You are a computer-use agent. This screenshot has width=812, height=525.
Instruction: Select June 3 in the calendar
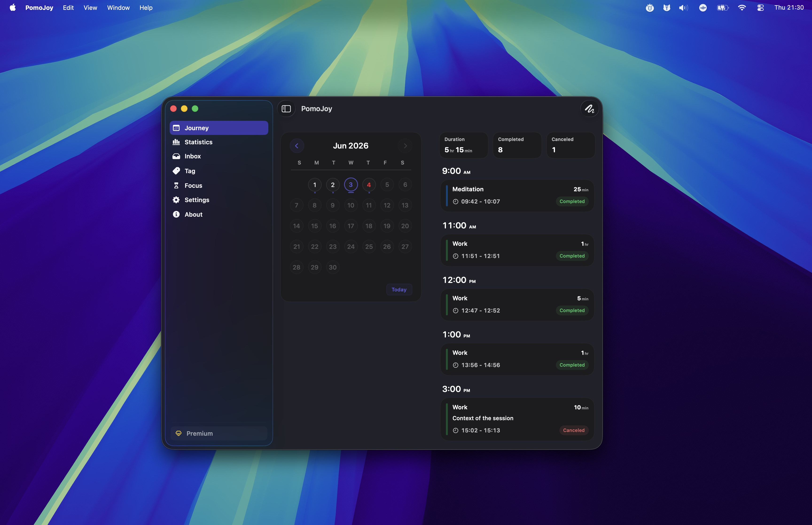pos(351,185)
